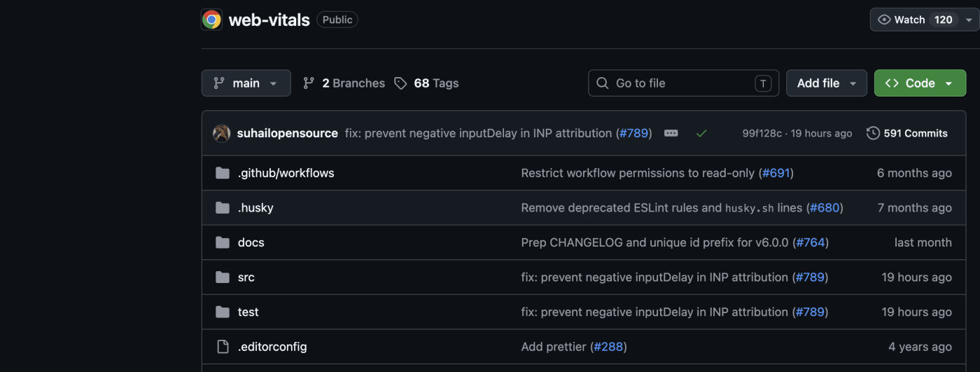Click the branch icon beside 2 Branches
Image resolution: width=980 pixels, height=372 pixels.
(x=309, y=83)
